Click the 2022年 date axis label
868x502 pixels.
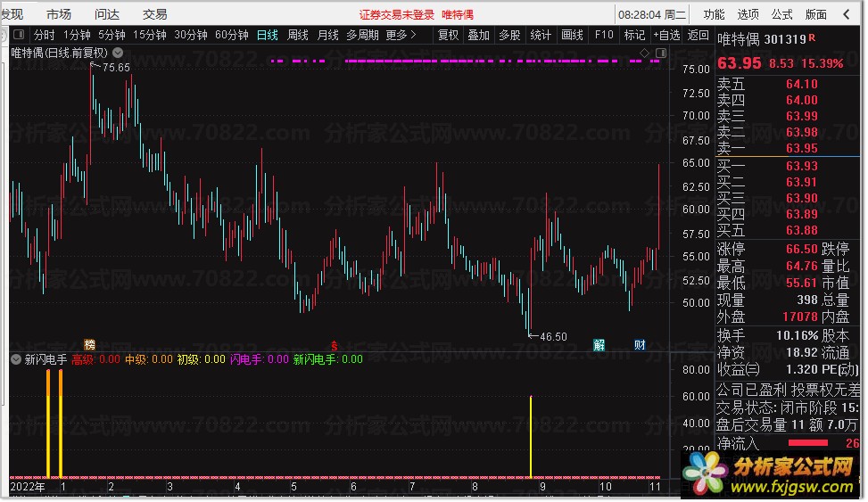[x=27, y=487]
